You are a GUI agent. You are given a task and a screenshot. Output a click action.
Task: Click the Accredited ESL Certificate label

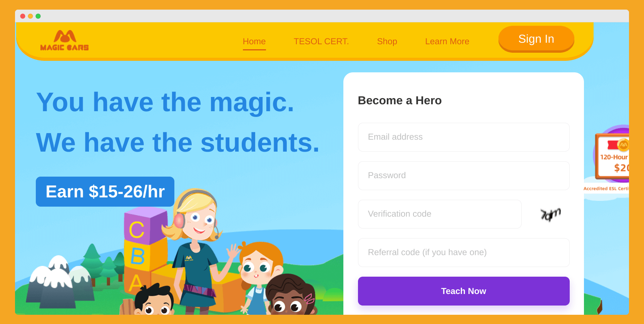click(606, 189)
